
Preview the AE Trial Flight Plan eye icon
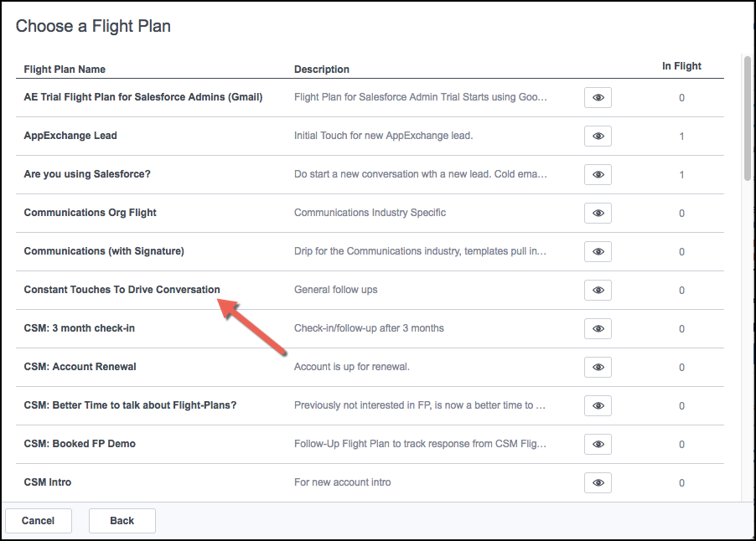click(598, 97)
